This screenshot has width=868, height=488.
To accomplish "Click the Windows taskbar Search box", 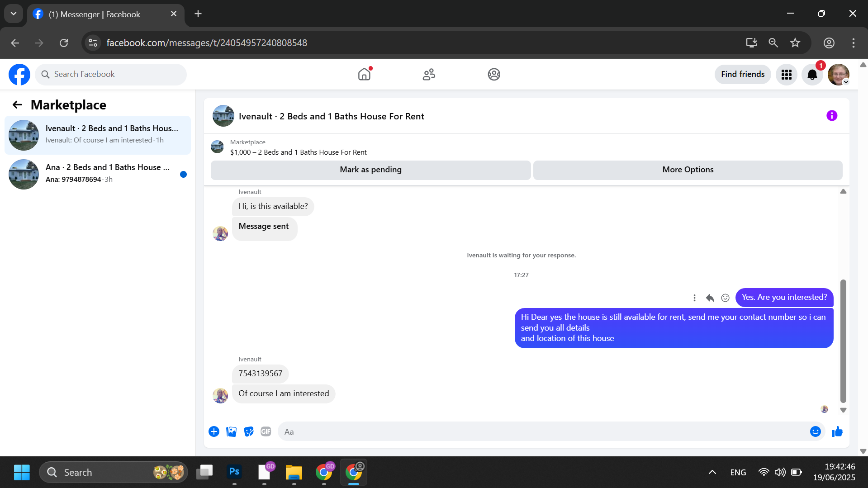I will tap(113, 473).
